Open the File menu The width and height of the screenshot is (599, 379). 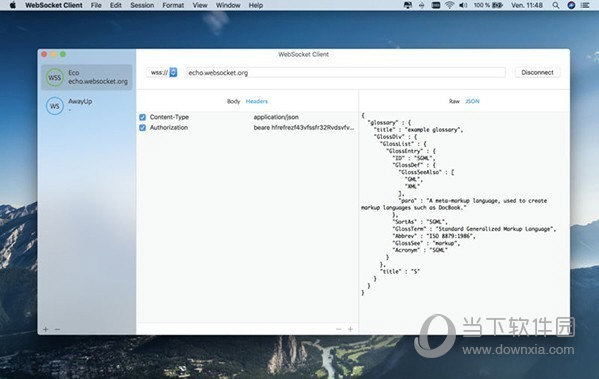[x=96, y=5]
